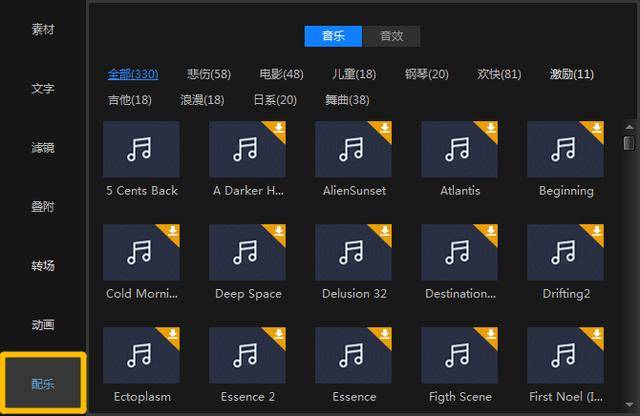Click the Destination... track name
Screen dimensions: 640x416
[x=460, y=294]
